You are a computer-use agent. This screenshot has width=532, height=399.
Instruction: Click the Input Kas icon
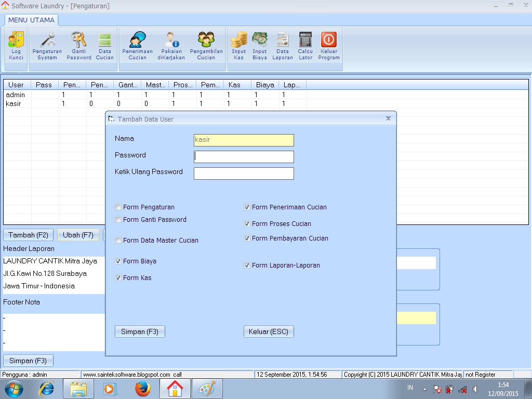click(238, 46)
